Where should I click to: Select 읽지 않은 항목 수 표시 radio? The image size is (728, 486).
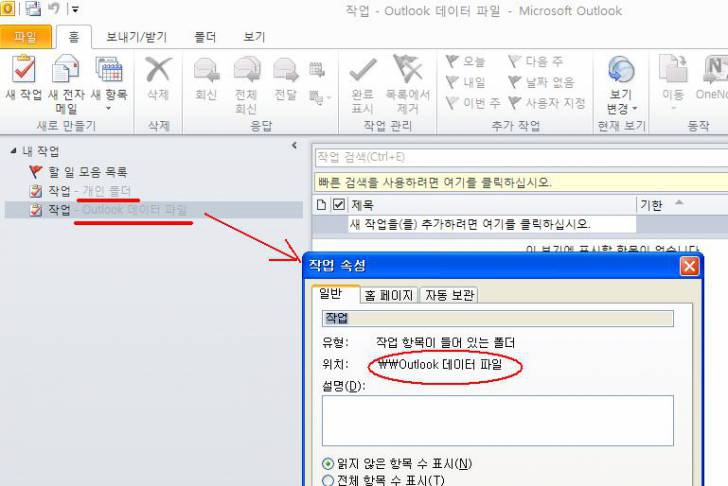click(328, 463)
